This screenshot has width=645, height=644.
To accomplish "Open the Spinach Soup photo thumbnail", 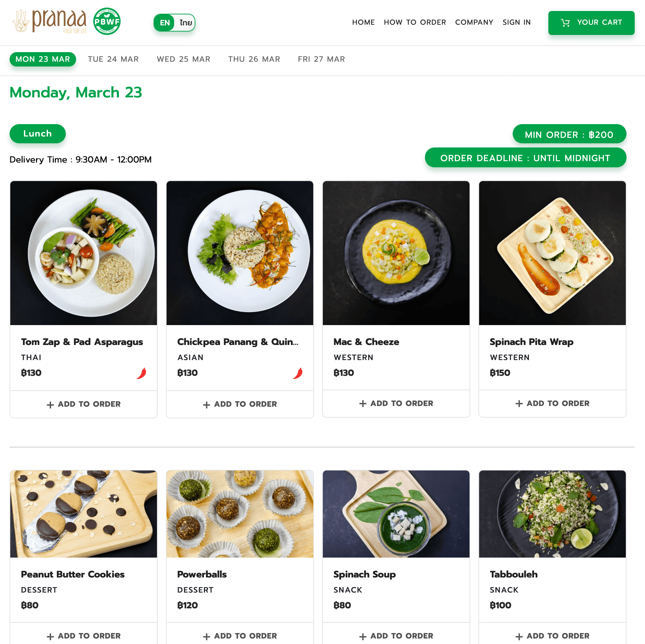I will (x=396, y=513).
